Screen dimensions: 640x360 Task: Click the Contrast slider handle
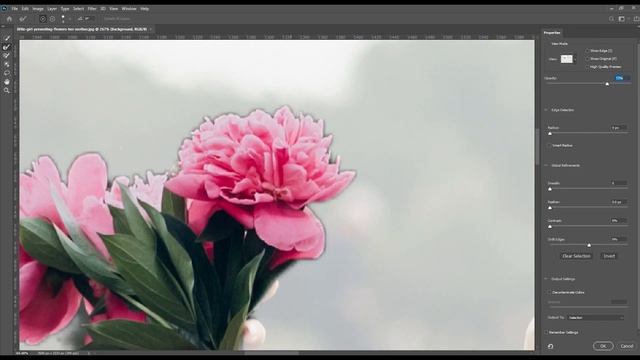(x=550, y=227)
